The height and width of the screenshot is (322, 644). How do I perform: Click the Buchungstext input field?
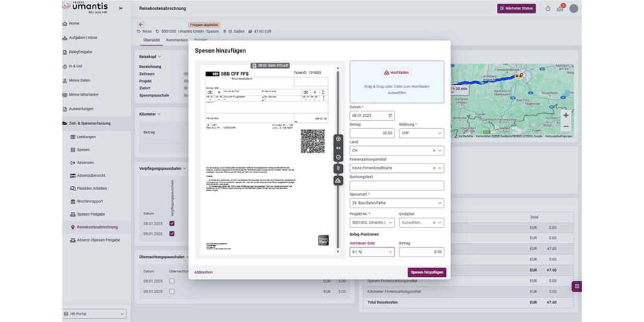pyautogui.click(x=396, y=186)
